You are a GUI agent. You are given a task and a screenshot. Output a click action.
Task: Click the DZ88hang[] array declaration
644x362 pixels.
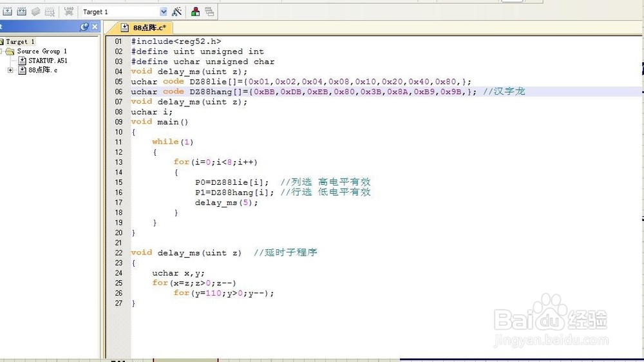coord(304,91)
